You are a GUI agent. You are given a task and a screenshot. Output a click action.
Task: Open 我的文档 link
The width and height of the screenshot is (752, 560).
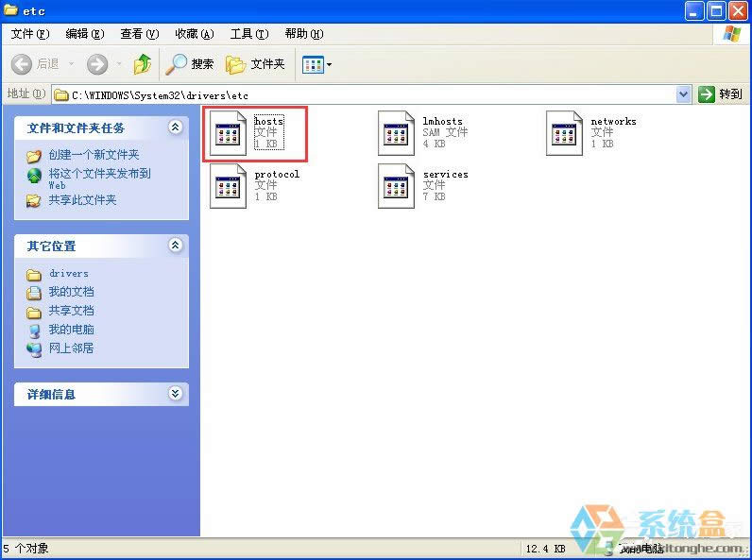[71, 292]
